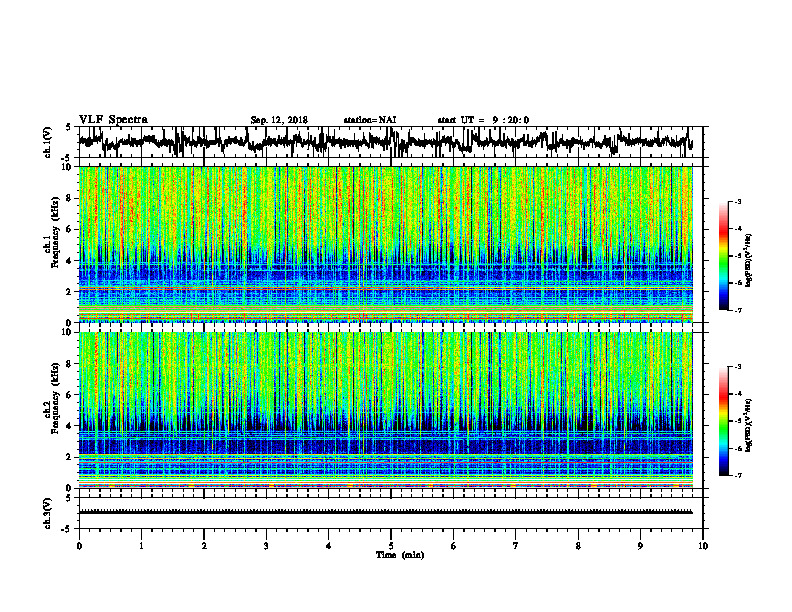The height and width of the screenshot is (612, 792).
Task: Click the ch.1 spectrogram panel
Action: coord(386,244)
